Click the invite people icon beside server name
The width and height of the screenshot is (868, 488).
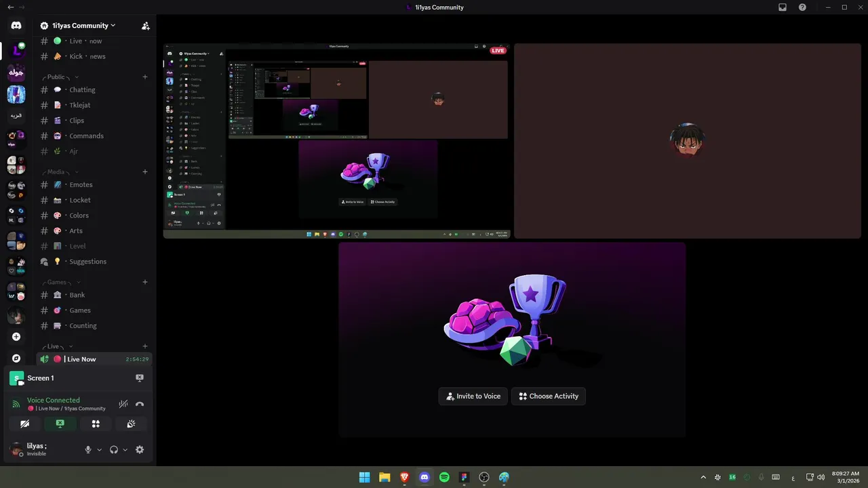(x=145, y=26)
